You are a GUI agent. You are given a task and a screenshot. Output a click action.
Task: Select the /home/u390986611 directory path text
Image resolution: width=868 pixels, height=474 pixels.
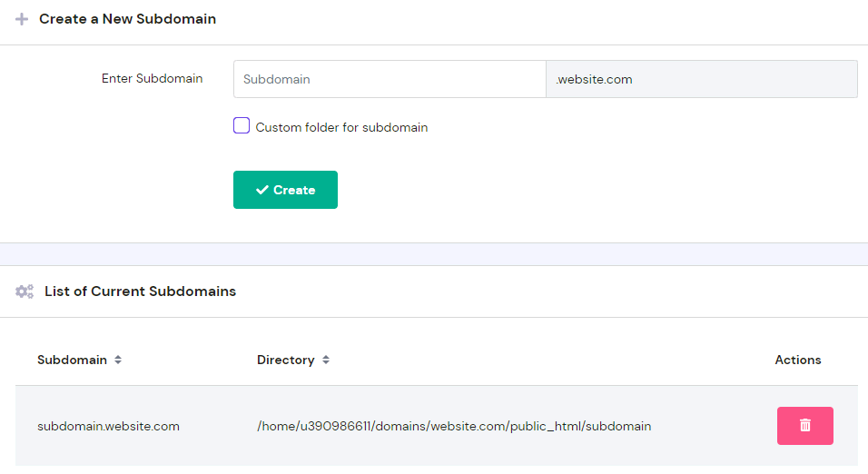[x=454, y=427]
